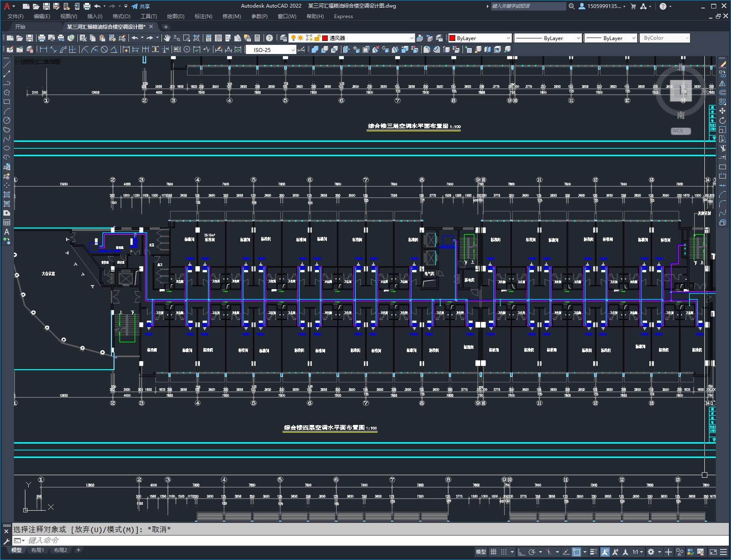Click the search magnifier in title bar
The image size is (731, 560).
pos(571,6)
